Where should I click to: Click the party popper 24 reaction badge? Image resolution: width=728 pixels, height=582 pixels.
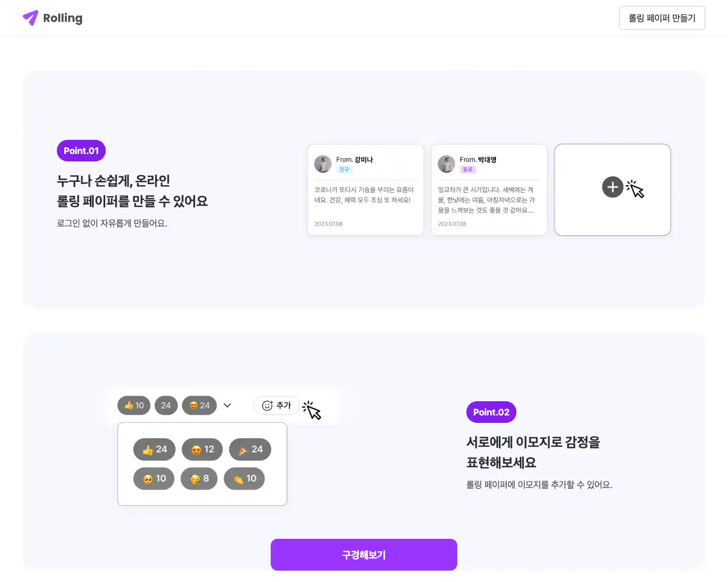coord(250,450)
